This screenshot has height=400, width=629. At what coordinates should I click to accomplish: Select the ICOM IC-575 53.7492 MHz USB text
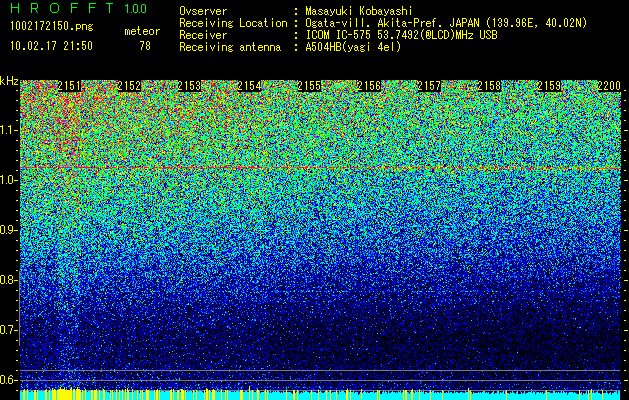coord(401,35)
